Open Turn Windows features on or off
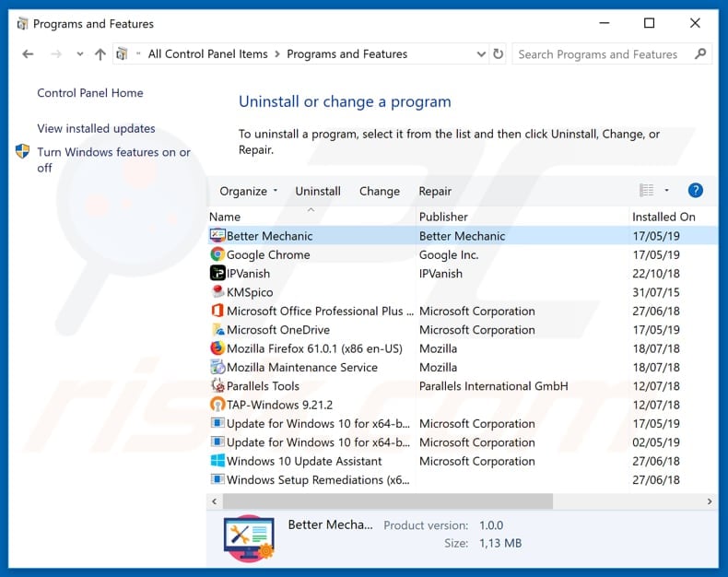Viewport: 728px width, 577px height. coord(113,159)
